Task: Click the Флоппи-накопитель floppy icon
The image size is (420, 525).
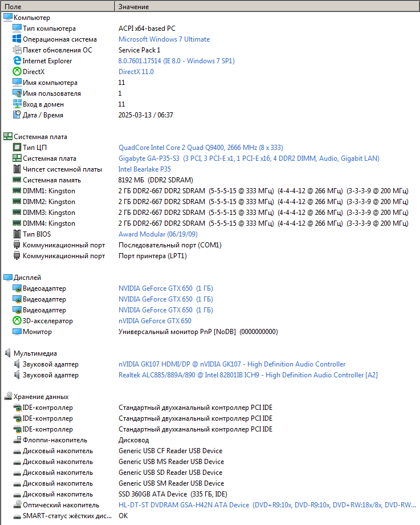Action: click(17, 439)
